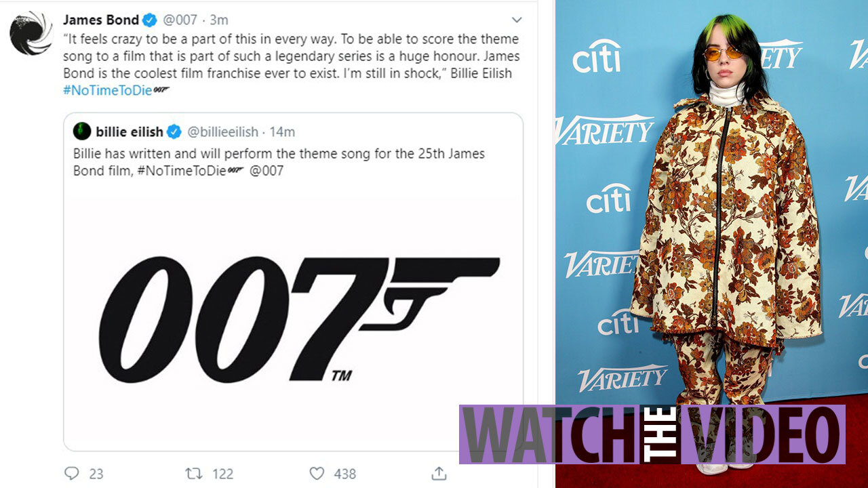The width and height of the screenshot is (868, 488).
Task: Click billie eilish verified checkmark badge
Action: [174, 131]
